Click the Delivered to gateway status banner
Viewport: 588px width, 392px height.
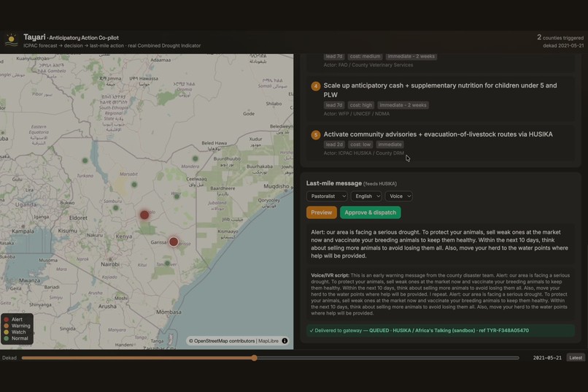[440, 331]
